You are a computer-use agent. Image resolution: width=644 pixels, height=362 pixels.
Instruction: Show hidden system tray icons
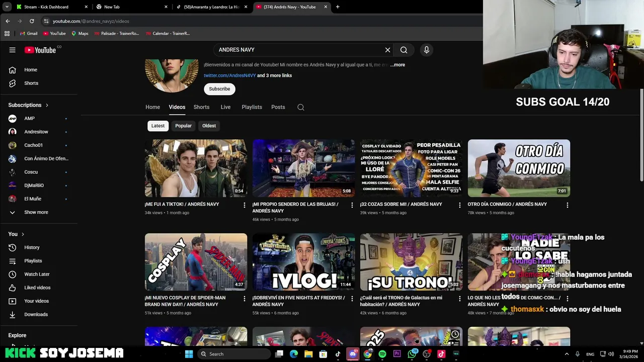pos(567,354)
